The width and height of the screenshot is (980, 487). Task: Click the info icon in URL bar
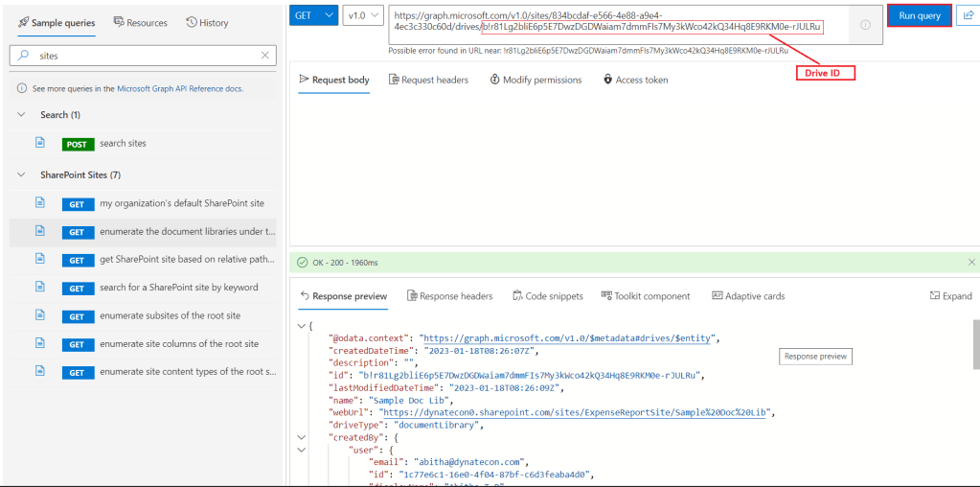pyautogui.click(x=865, y=25)
